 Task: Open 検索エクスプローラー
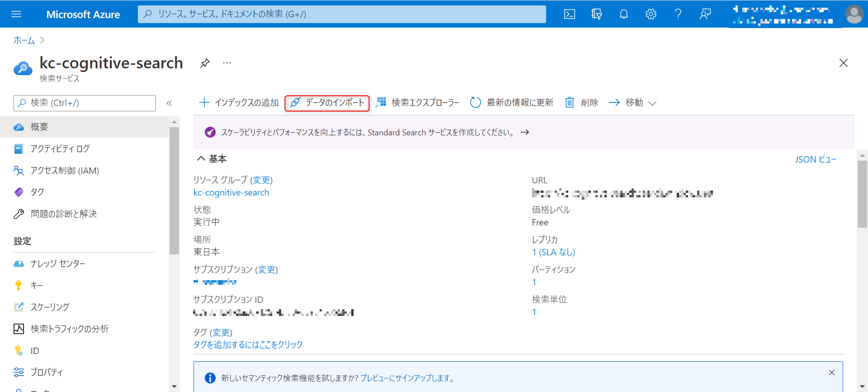[418, 103]
